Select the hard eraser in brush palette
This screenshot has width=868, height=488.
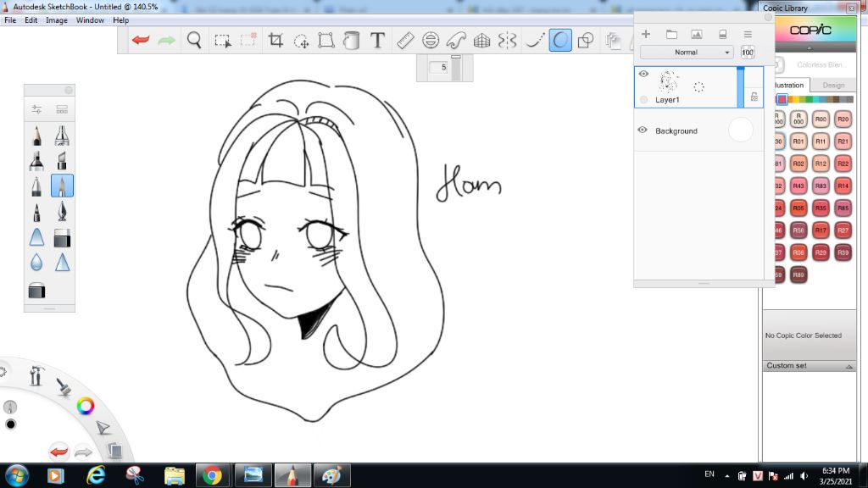coord(62,237)
